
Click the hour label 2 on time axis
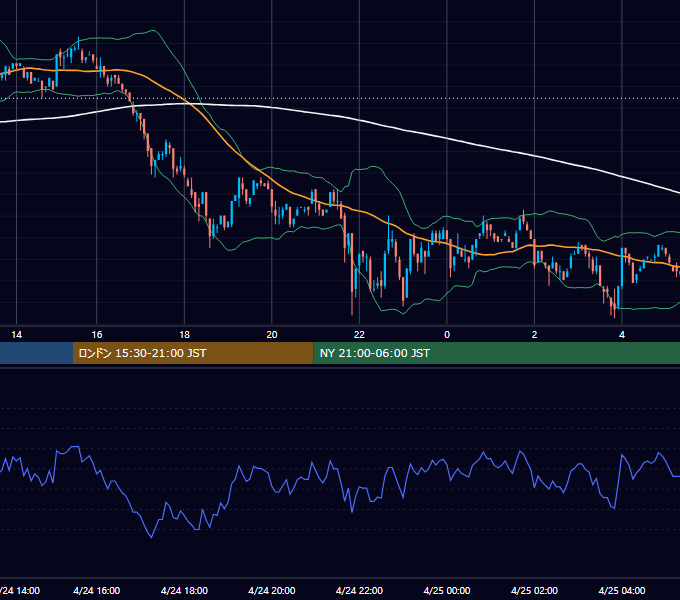click(534, 335)
